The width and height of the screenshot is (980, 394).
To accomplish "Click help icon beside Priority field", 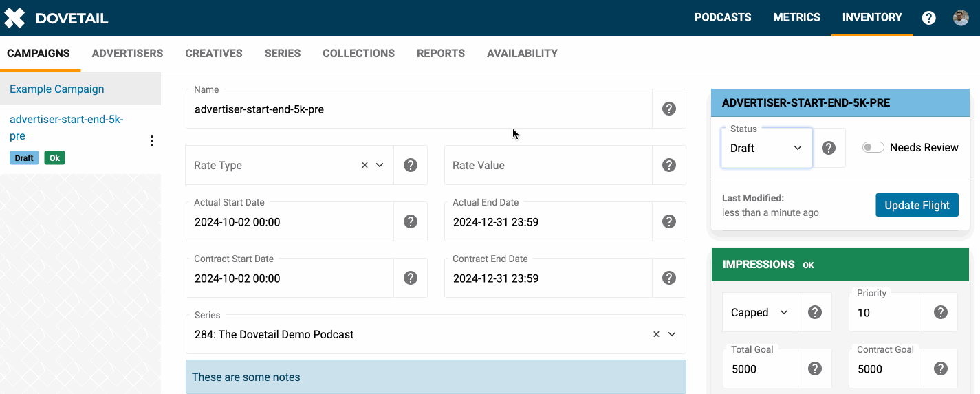I will point(941,312).
